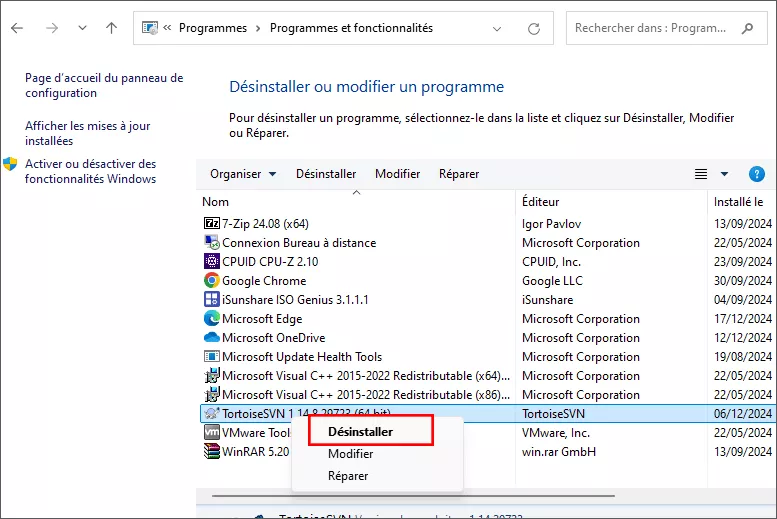Image resolution: width=777 pixels, height=519 pixels.
Task: Select the TortoiseSVN program icon
Action: [212, 413]
